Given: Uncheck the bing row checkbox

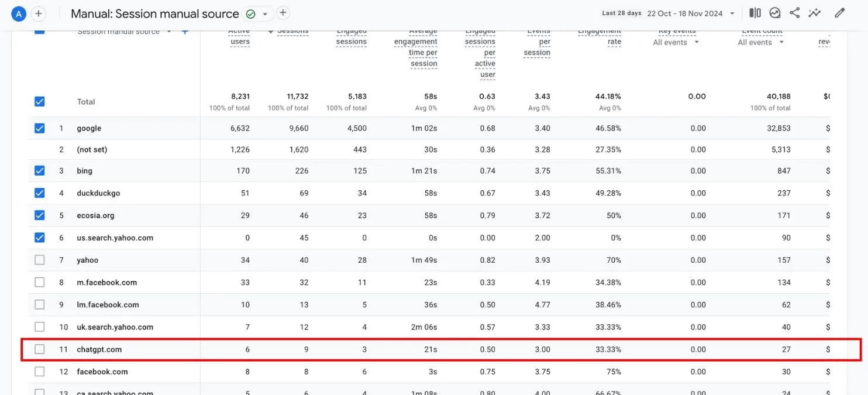Looking at the screenshot, I should [x=39, y=171].
